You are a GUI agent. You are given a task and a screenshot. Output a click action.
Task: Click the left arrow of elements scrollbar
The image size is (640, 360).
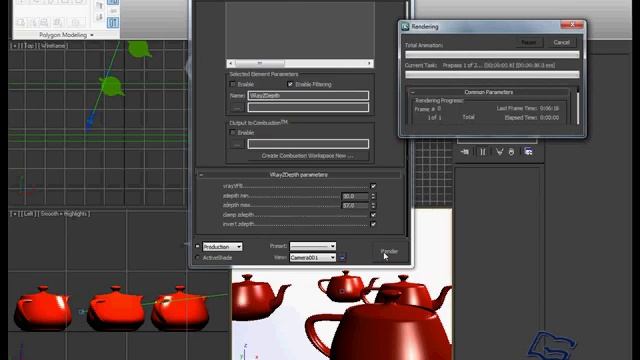pyautogui.click(x=231, y=63)
